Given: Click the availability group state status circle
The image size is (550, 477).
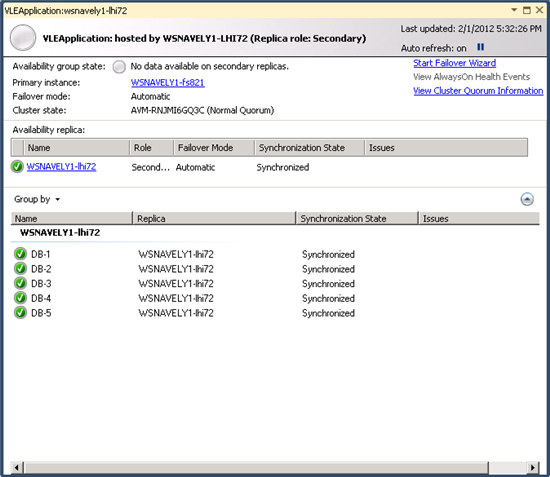Looking at the screenshot, I should (119, 67).
